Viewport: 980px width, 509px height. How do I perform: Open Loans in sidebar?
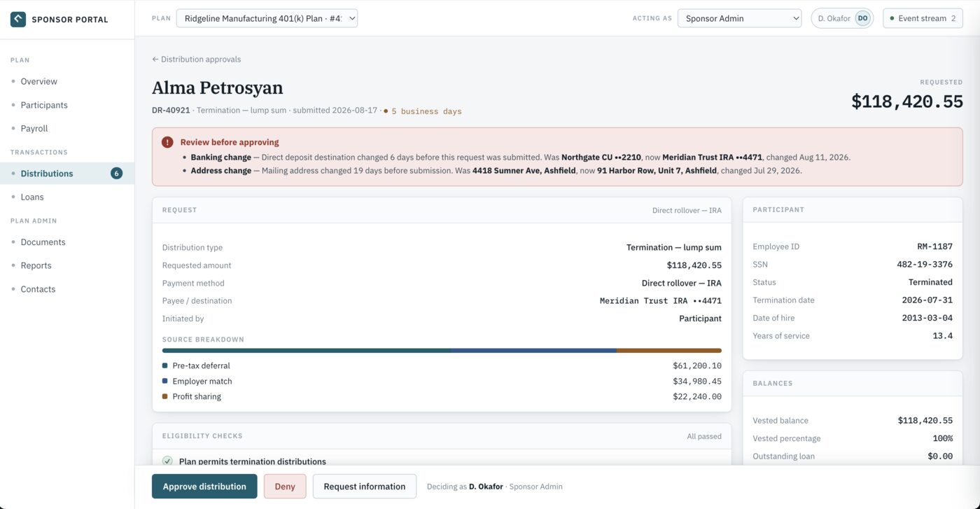click(x=67, y=197)
